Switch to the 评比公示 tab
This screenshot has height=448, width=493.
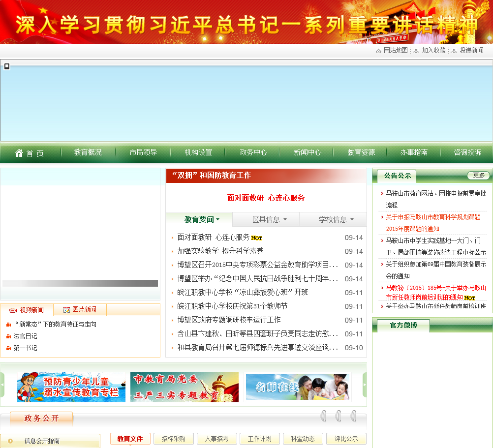pos(346,439)
